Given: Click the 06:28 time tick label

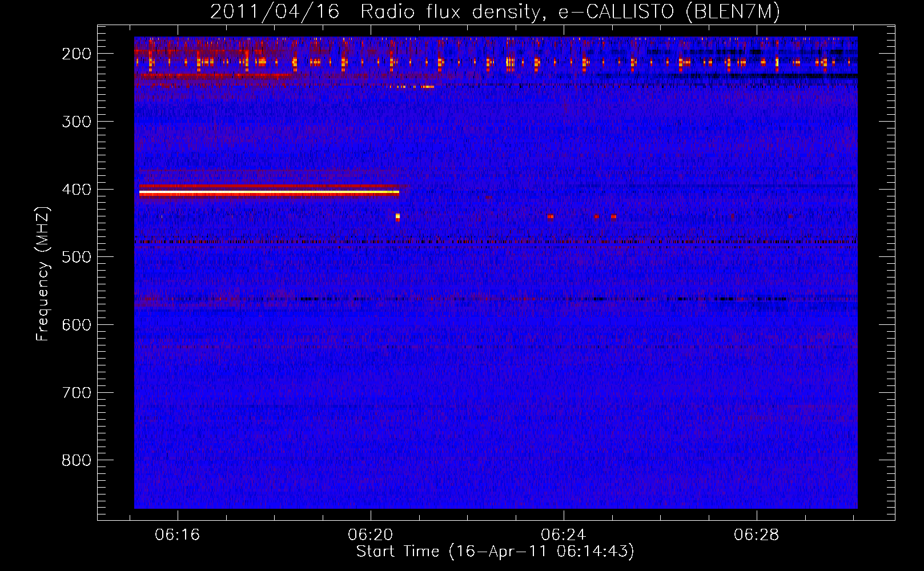Looking at the screenshot, I should pos(757,535).
